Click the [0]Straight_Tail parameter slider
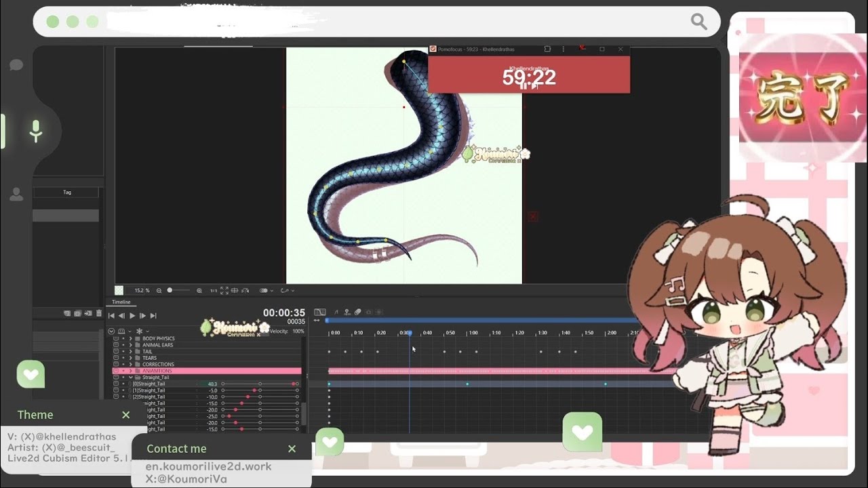 260,384
